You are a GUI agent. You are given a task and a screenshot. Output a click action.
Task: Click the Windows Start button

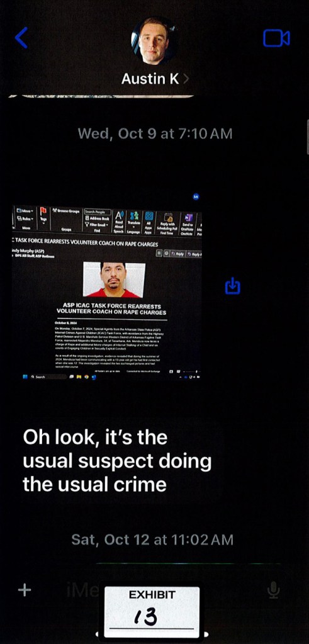26,376
